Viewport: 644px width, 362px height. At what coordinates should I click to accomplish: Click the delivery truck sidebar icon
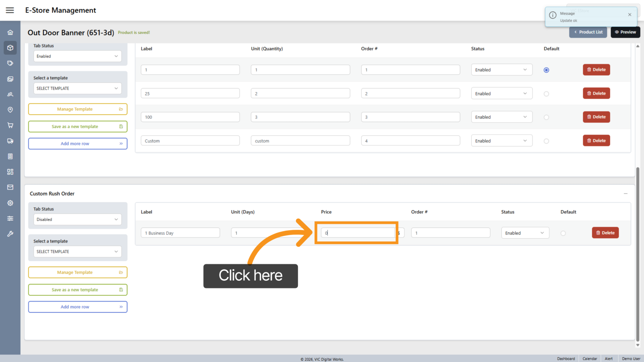click(10, 141)
